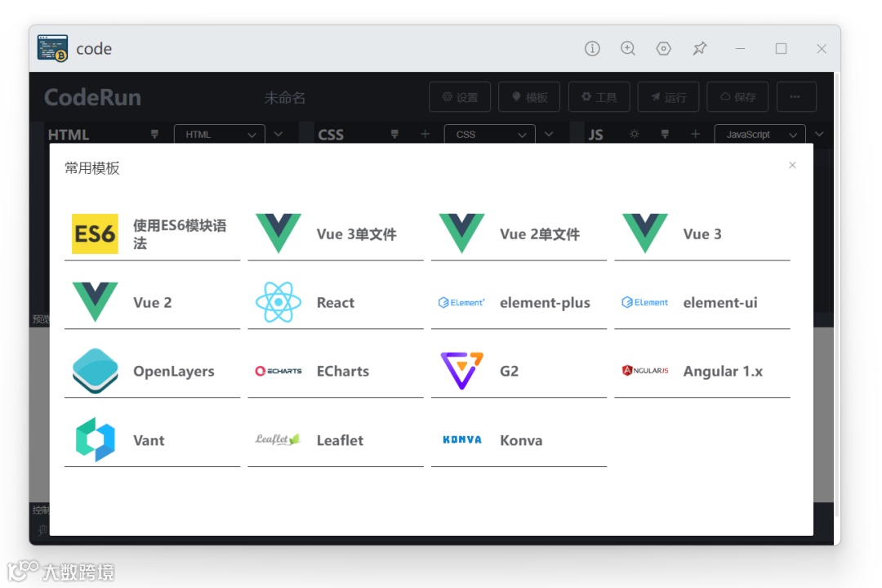Open the hexagon settings icon in title bar
The height and width of the screenshot is (588, 882).
[x=664, y=48]
